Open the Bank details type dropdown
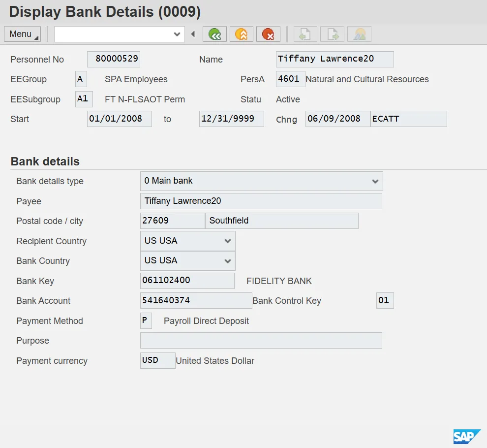 (375, 181)
